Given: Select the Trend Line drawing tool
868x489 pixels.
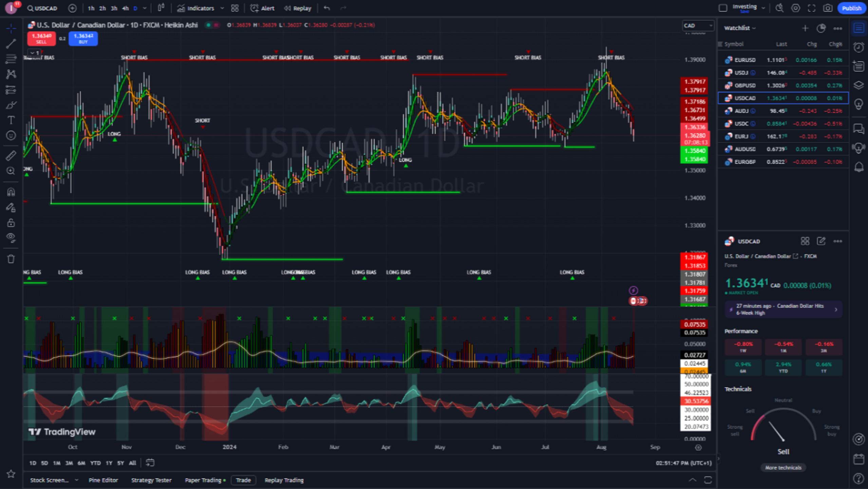Looking at the screenshot, I should pos(11,43).
